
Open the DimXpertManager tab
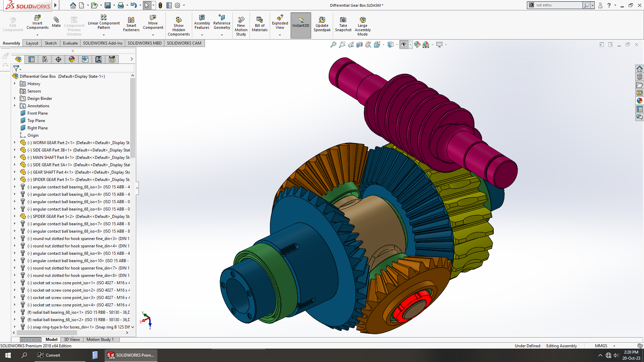[58, 59]
